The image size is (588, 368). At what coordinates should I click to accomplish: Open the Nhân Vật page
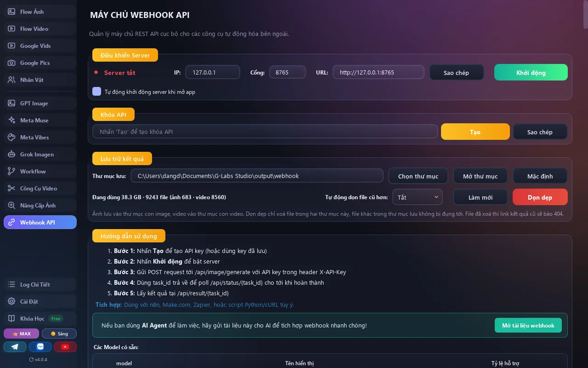pyautogui.click(x=40, y=80)
